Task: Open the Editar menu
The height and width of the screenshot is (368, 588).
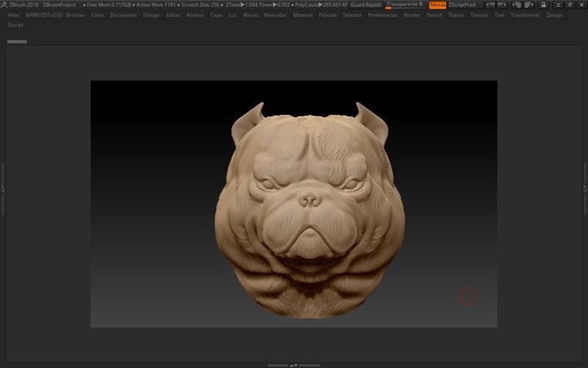Action: [x=173, y=15]
